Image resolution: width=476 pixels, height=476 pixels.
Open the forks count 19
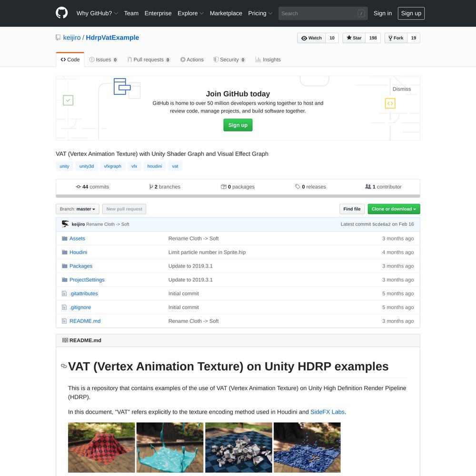click(x=414, y=38)
